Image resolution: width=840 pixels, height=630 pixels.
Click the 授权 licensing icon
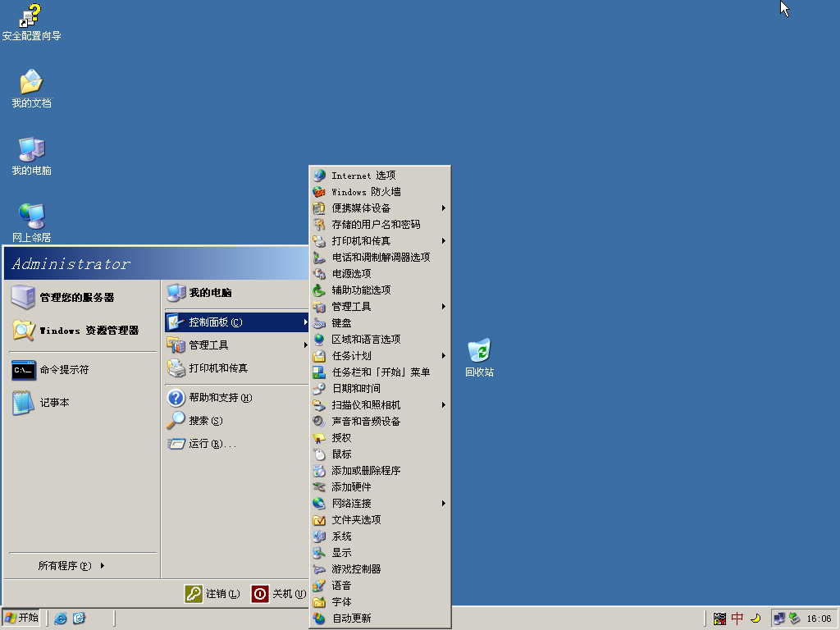[319, 438]
